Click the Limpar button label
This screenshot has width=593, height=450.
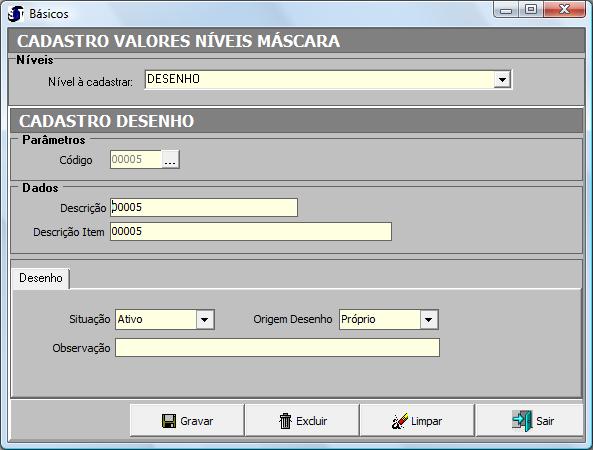coord(426,421)
